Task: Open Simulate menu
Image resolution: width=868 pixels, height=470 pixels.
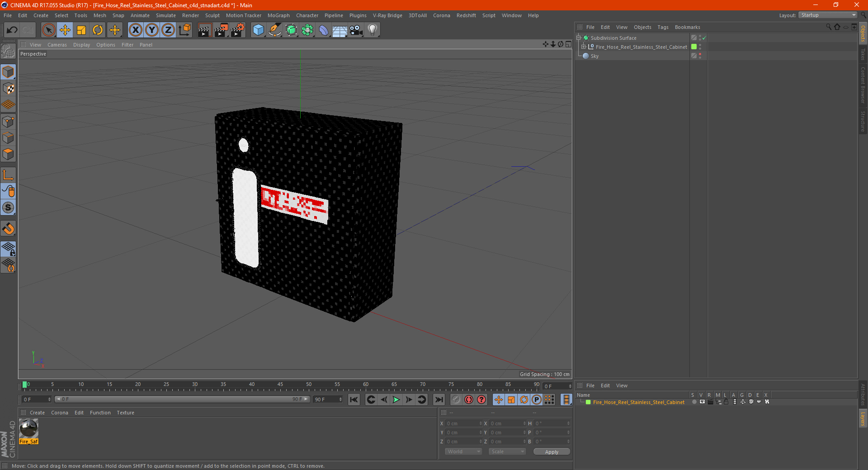Action: [166, 15]
